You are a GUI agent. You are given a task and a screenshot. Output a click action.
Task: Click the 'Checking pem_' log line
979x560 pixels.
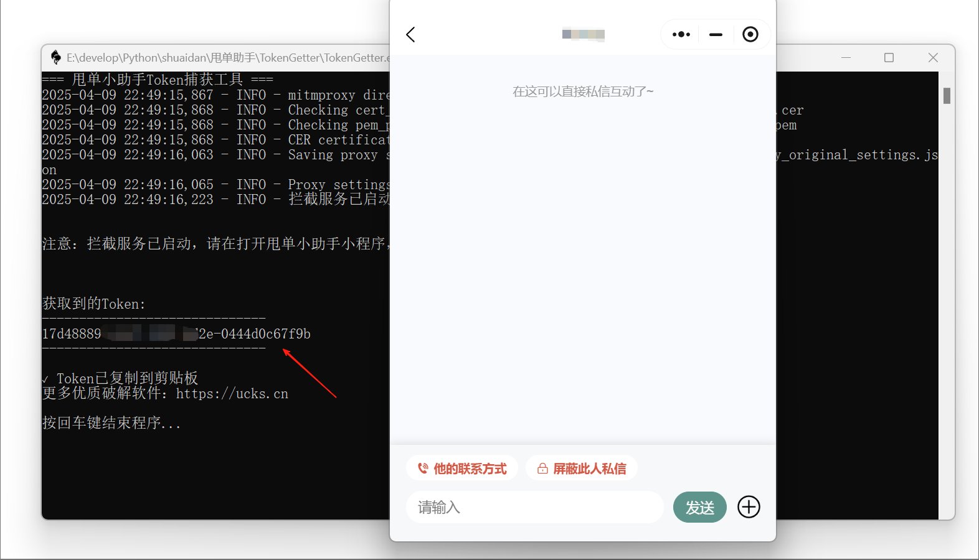pos(216,124)
